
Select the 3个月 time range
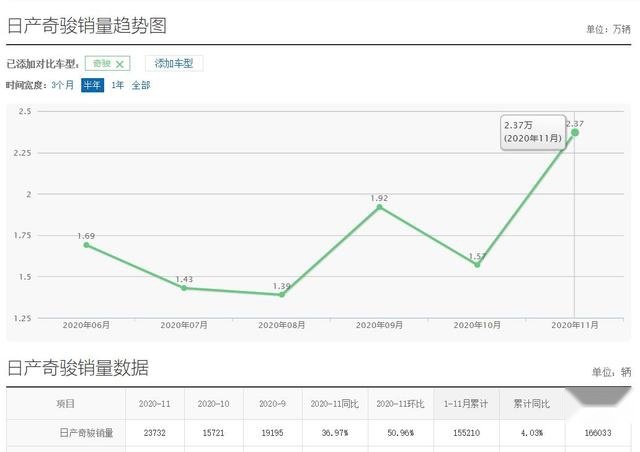(x=62, y=85)
